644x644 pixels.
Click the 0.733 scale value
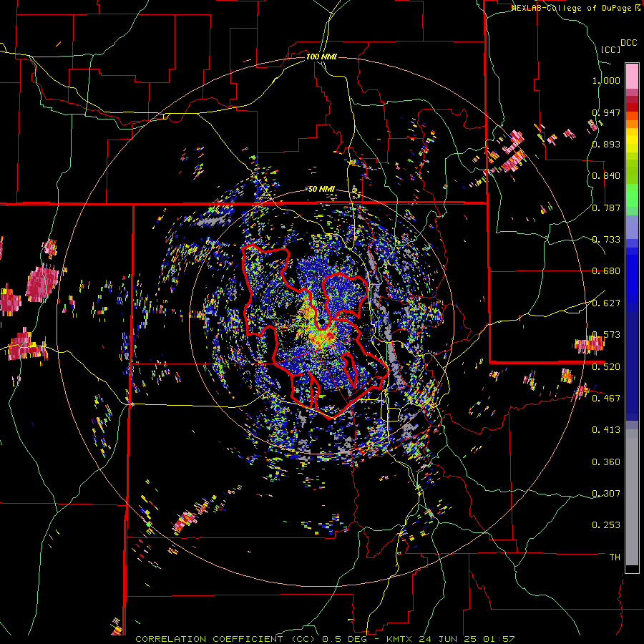[x=606, y=240]
